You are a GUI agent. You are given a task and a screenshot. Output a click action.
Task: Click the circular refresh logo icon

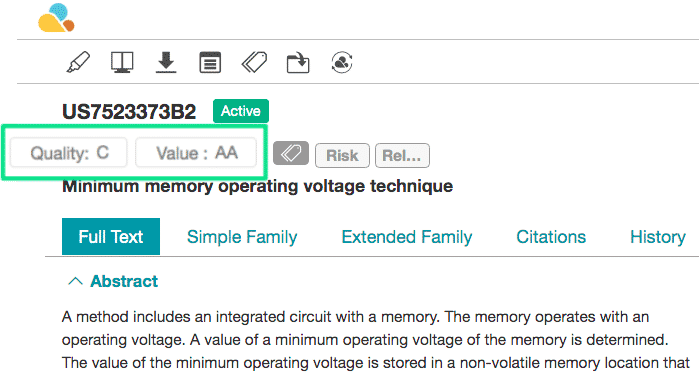click(x=342, y=62)
